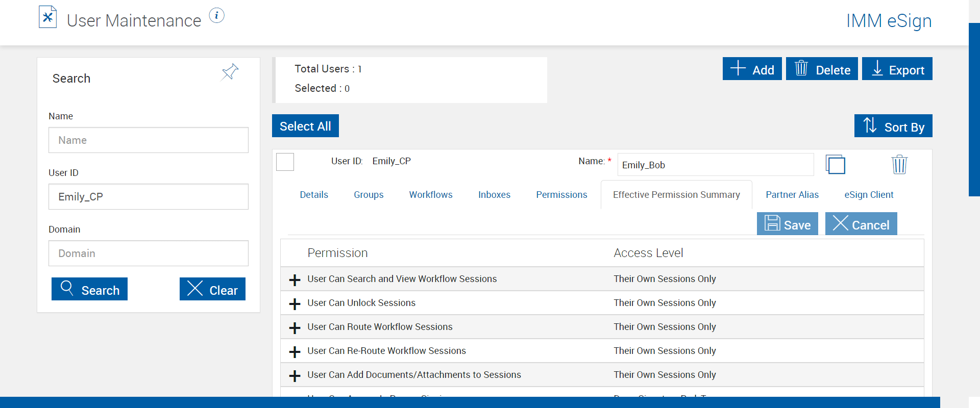980x408 pixels.
Task: Expand the User Can Unlock Sessions row
Action: tap(295, 304)
